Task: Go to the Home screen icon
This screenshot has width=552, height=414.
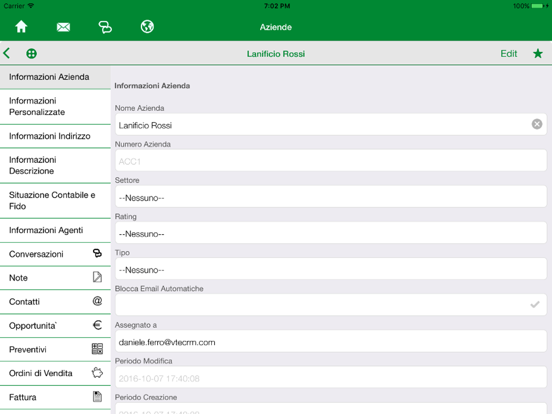Action: [21, 27]
